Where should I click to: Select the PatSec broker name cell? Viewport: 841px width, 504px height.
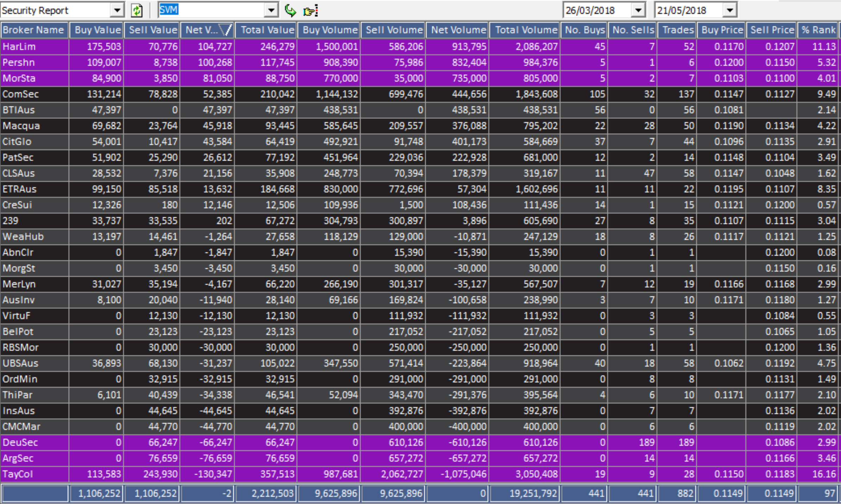34,157
